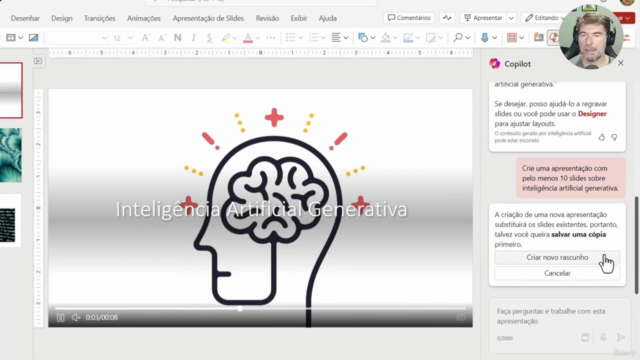Click the shape outline pen icon
Viewport: 640px width, 360px height.
(408, 38)
